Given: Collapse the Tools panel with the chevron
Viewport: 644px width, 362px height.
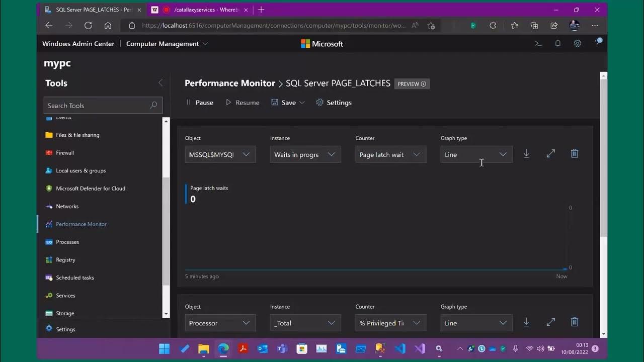Looking at the screenshot, I should click(x=160, y=83).
